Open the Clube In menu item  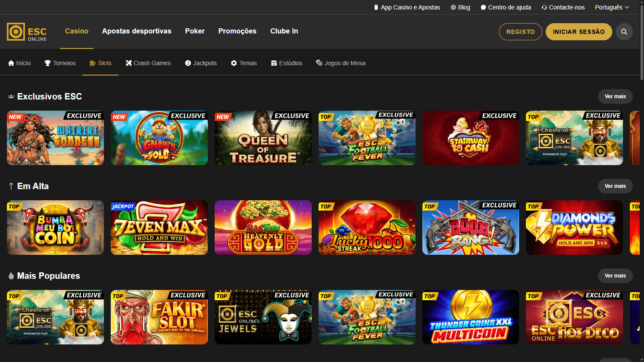pyautogui.click(x=284, y=31)
